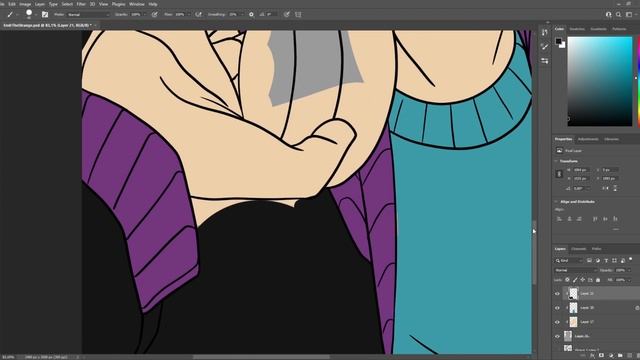Click align bottom edges icon
Viewport: 640px width, 360px height.
[x=615, y=219]
